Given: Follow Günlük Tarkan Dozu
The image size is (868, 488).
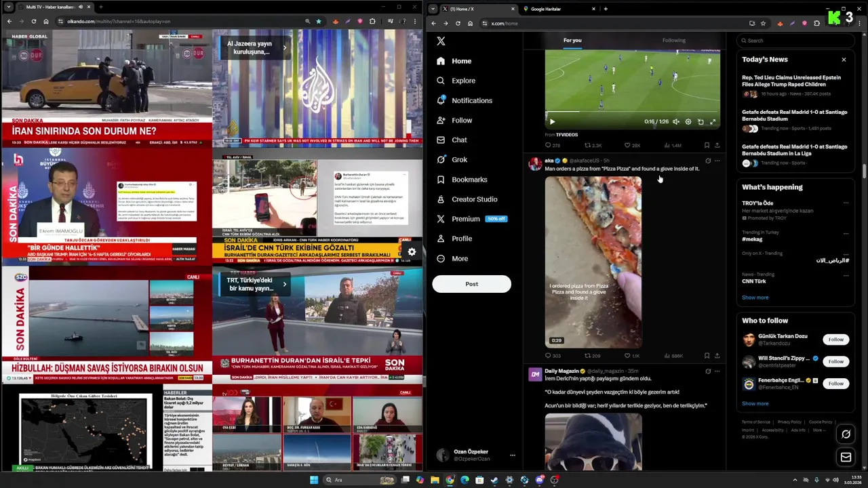Looking at the screenshot, I should tap(835, 340).
